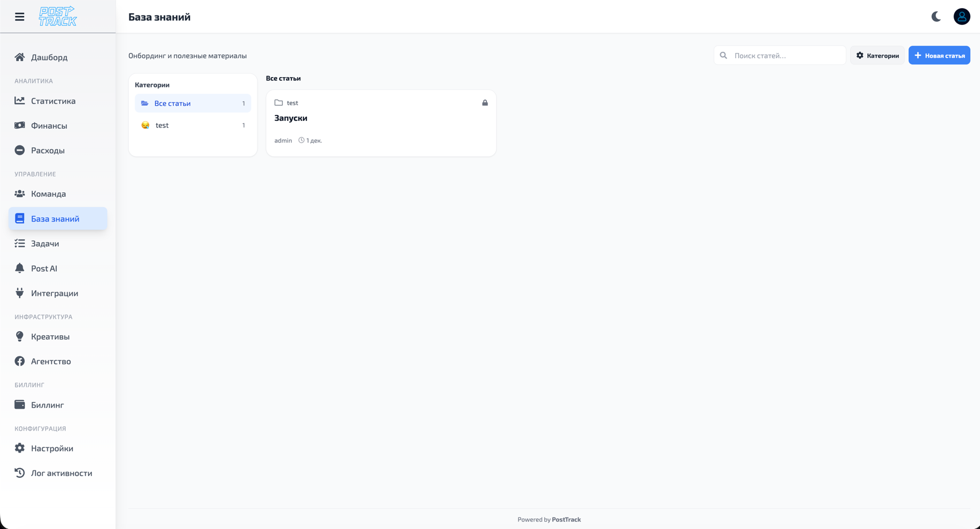This screenshot has height=529, width=980.
Task: Toggle the sidebar with the hamburger icon
Action: click(20, 17)
